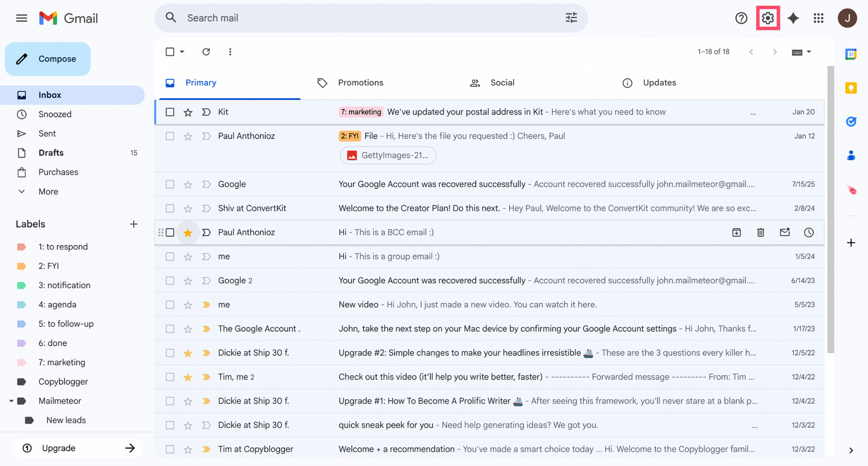Select the checkbox on the Google 2 email

tap(170, 280)
